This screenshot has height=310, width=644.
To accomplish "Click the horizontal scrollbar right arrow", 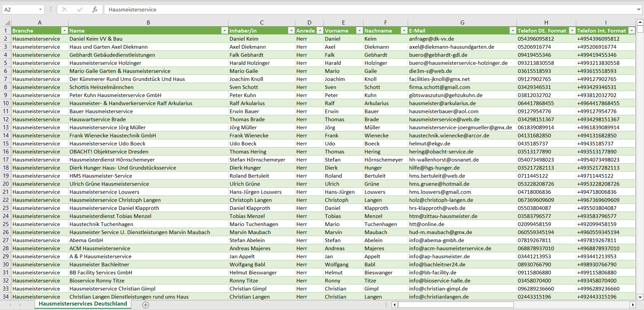I will tap(632, 305).
